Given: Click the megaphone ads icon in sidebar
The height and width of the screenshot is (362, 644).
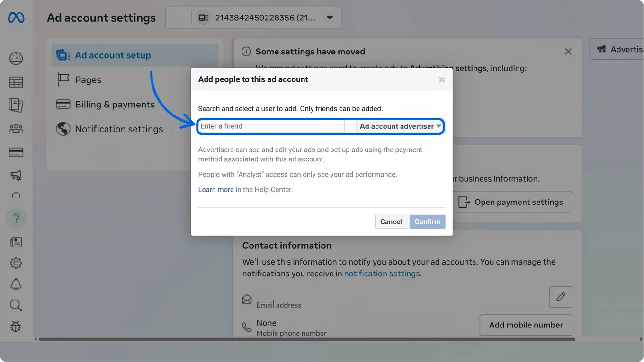Looking at the screenshot, I should coord(16,176).
